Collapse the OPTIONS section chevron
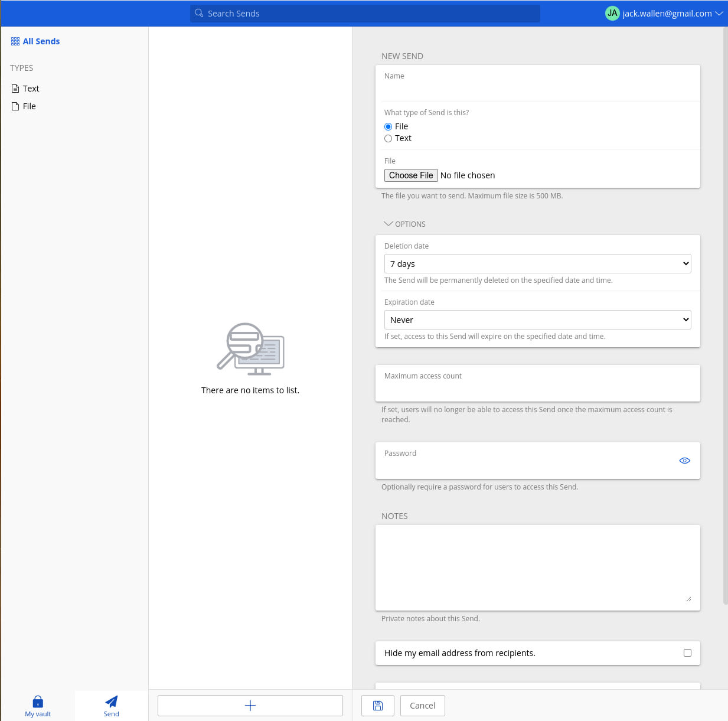 [x=389, y=223]
